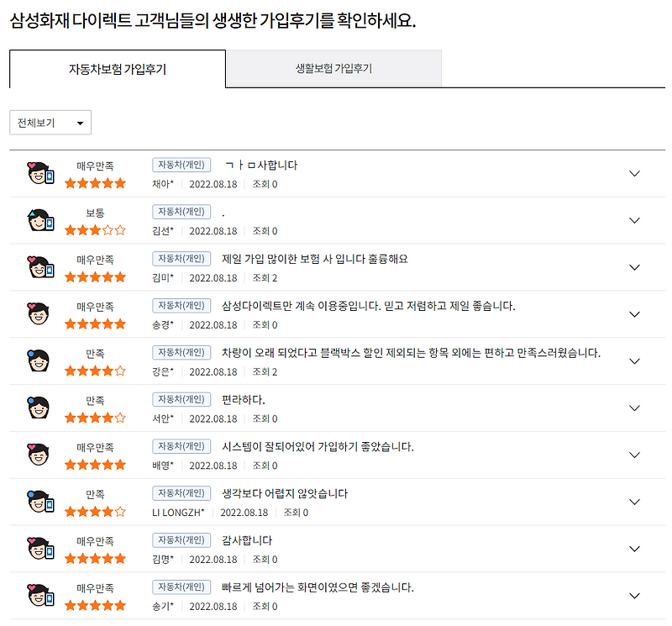Click the avatar icon for 채아*'s review
Image resolution: width=672 pixels, height=626 pixels.
tap(40, 173)
